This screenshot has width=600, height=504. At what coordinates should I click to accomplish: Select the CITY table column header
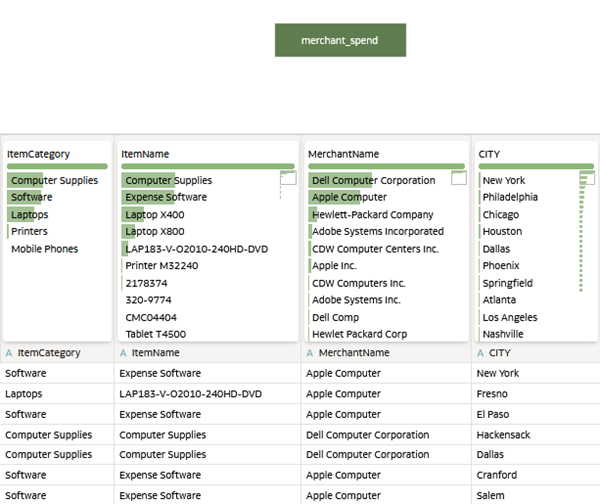click(x=536, y=353)
